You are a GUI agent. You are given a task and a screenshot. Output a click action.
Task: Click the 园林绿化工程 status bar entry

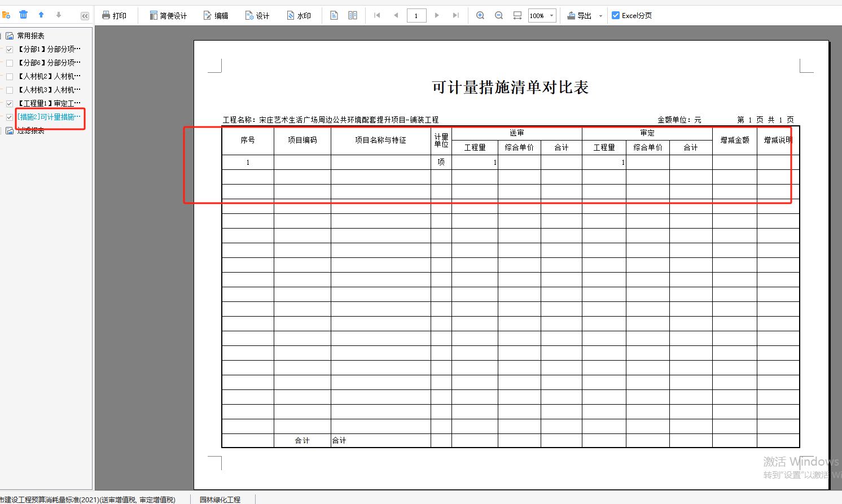(x=220, y=499)
